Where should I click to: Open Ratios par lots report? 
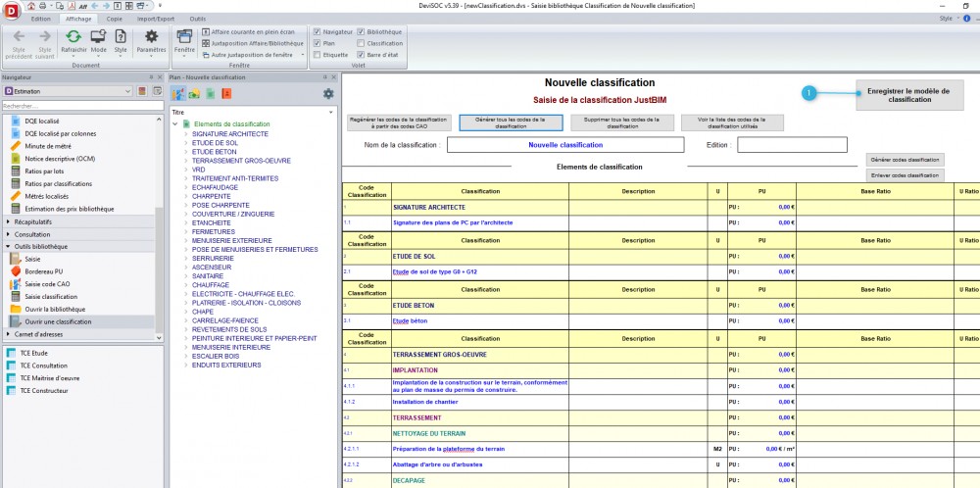44,171
